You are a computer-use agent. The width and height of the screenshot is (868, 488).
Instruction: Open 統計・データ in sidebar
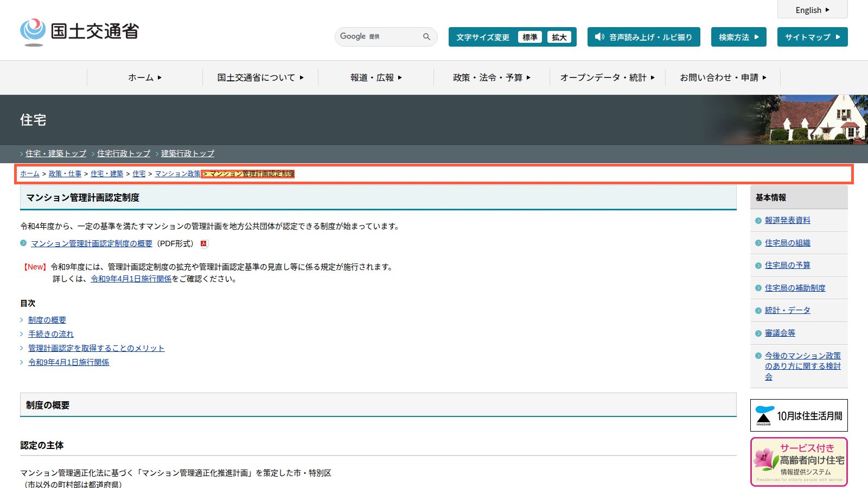pyautogui.click(x=788, y=310)
